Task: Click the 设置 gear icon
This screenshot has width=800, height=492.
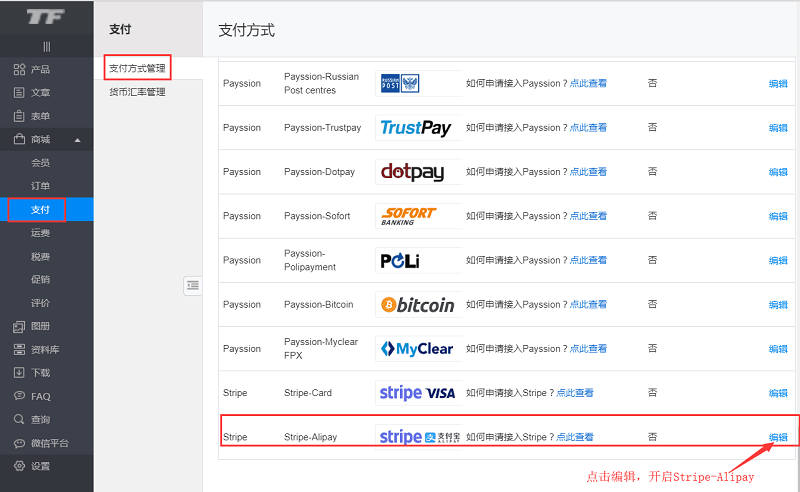Action: coord(19,466)
